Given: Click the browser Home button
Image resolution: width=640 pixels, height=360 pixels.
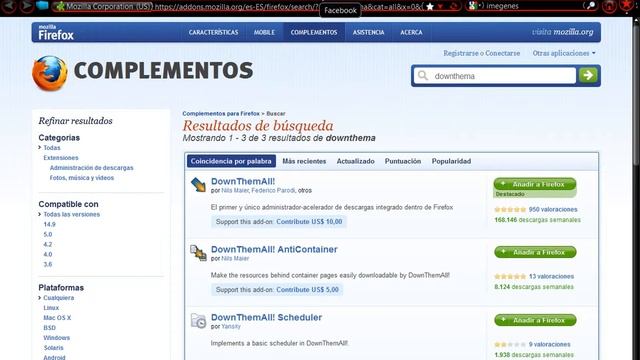Looking at the screenshot, I should 609,6.
